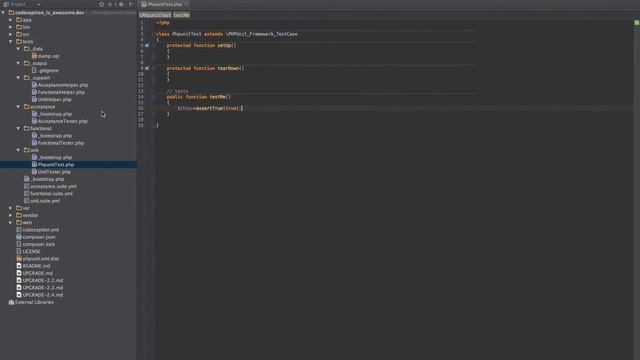Open the Project view dropdown

[x=38, y=4]
